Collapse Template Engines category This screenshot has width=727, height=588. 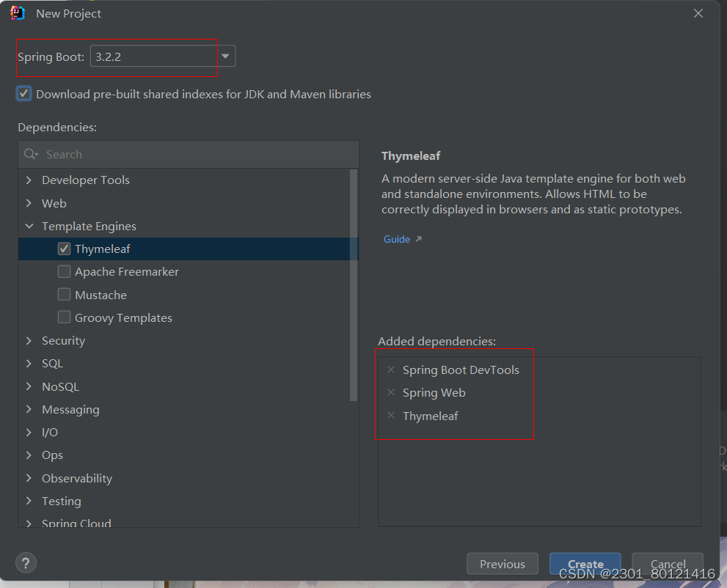(x=29, y=226)
